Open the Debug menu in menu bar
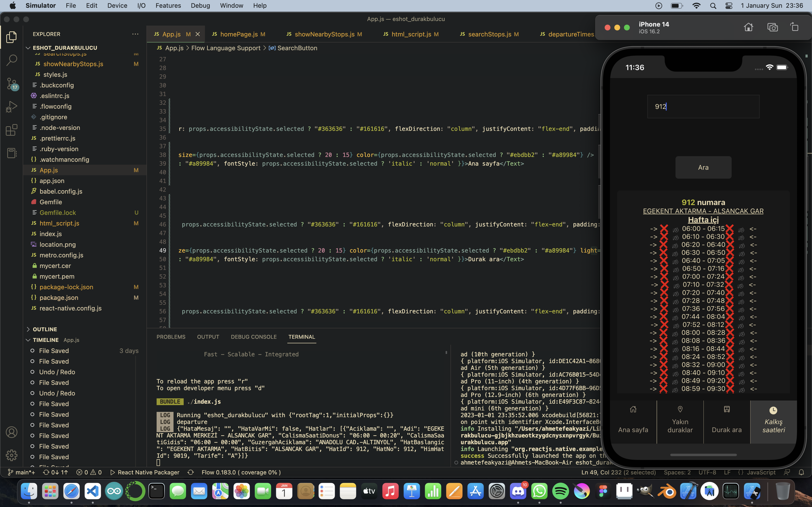 coord(200,5)
